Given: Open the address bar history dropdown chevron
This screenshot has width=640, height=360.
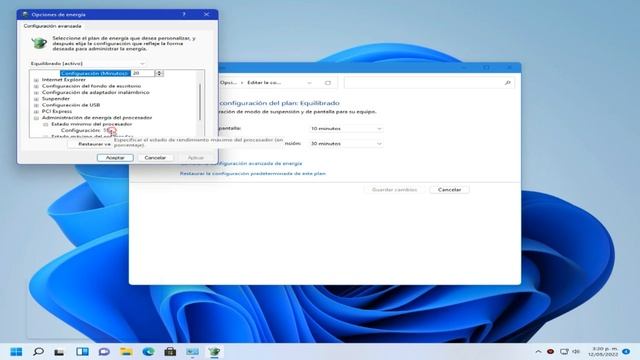Looking at the screenshot, I should 309,83.
